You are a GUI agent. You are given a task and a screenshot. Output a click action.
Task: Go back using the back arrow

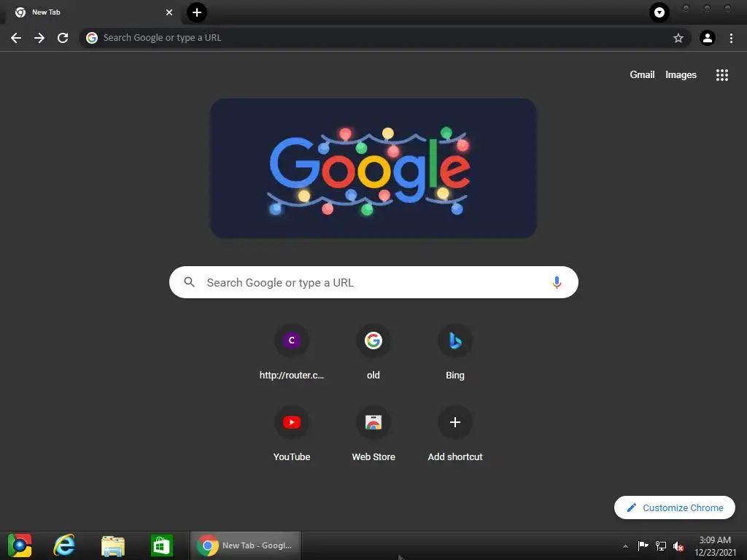[16, 38]
